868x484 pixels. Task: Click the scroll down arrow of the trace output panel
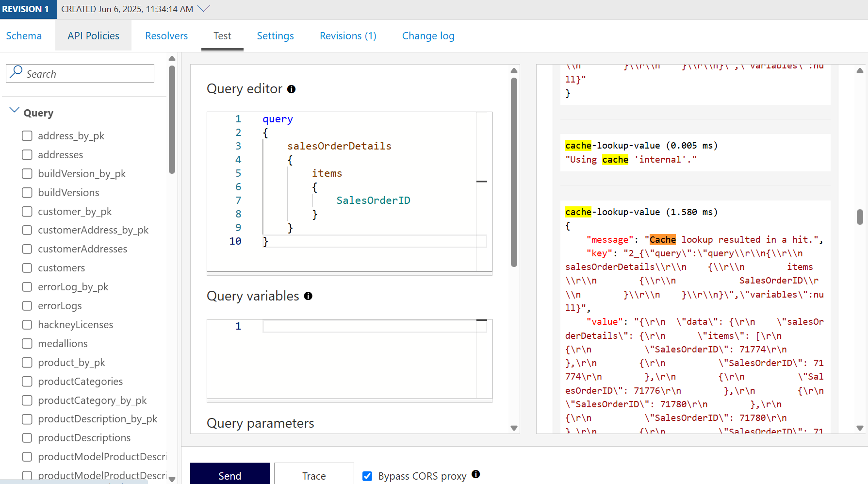point(860,428)
